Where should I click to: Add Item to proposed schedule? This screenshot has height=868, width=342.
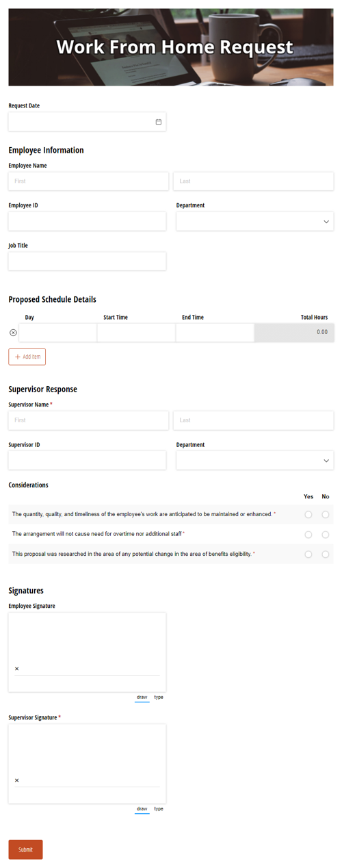(x=27, y=357)
